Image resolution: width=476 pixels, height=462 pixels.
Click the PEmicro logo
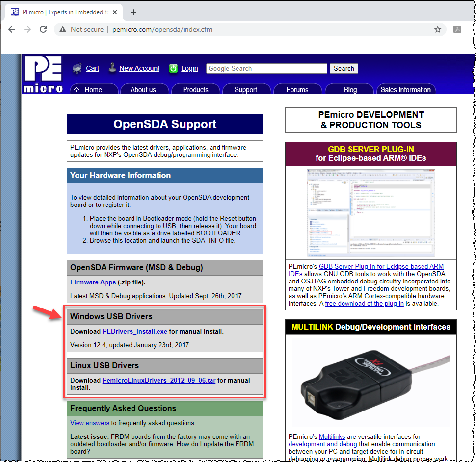pyautogui.click(x=43, y=75)
